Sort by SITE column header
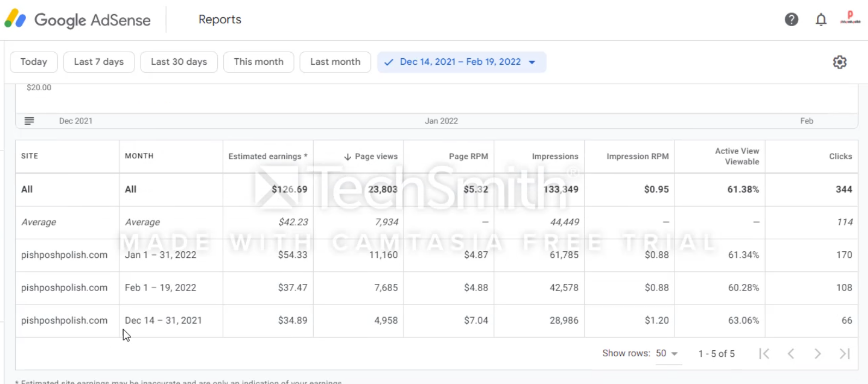 pos(30,156)
